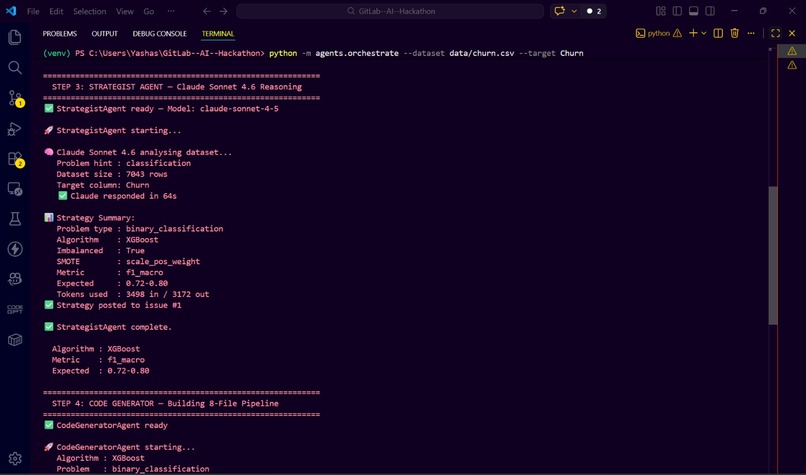
Task: Open the Customize Layout icon
Action: coord(661,11)
